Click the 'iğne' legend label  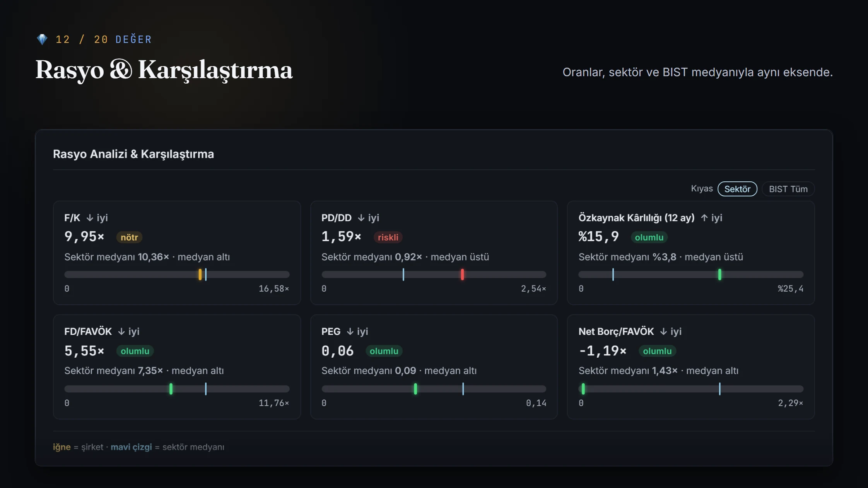pos(62,447)
